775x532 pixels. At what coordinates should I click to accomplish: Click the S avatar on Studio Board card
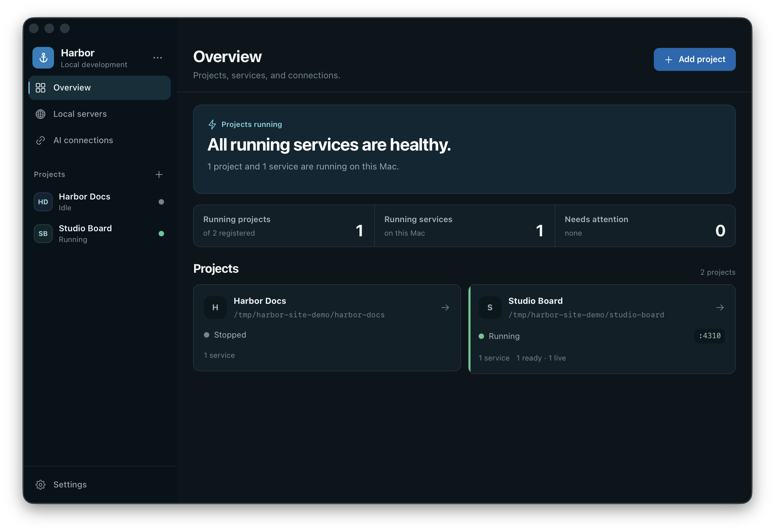(x=490, y=308)
